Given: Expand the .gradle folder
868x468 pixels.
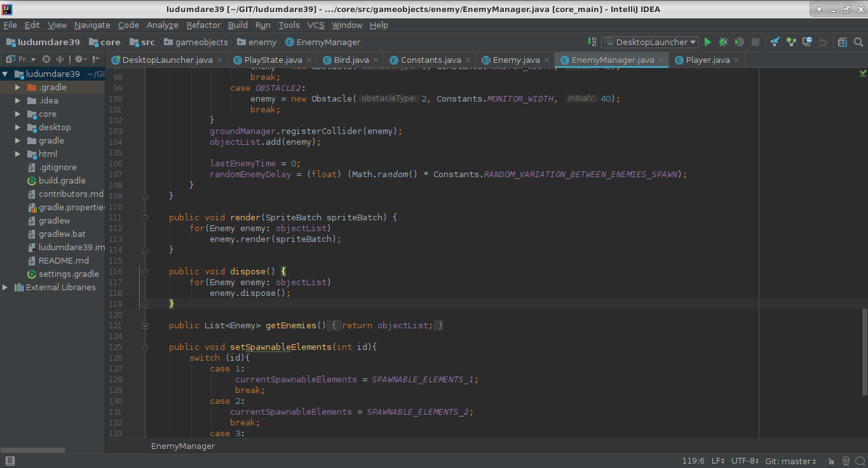Looking at the screenshot, I should click(18, 88).
